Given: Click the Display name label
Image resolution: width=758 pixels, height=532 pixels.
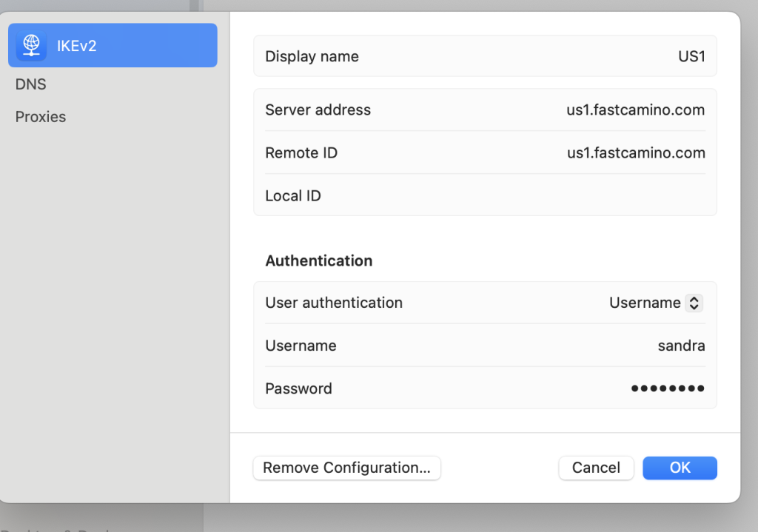Looking at the screenshot, I should tap(312, 56).
